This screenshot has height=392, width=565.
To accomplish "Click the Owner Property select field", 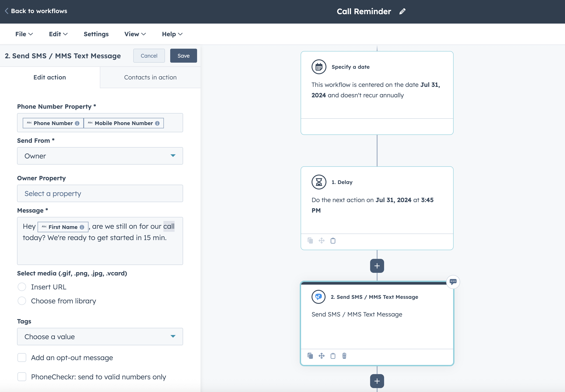I will [x=100, y=194].
